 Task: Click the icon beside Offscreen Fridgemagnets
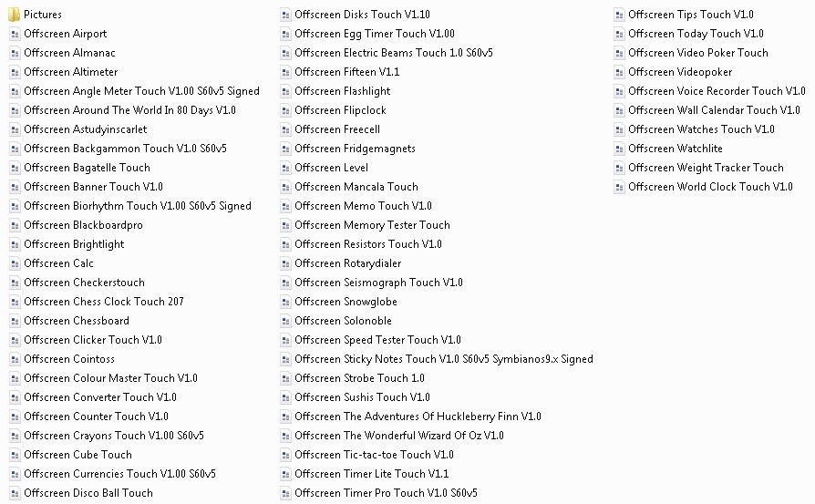tap(285, 149)
